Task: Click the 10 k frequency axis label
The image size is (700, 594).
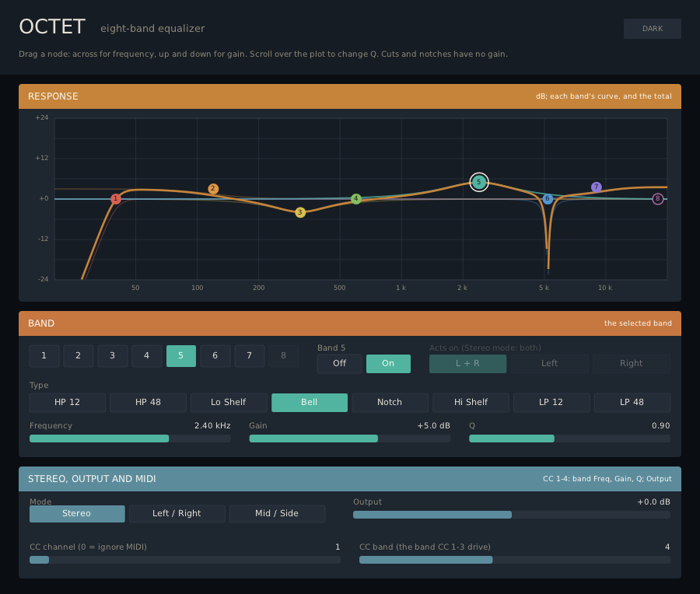Action: pyautogui.click(x=605, y=288)
